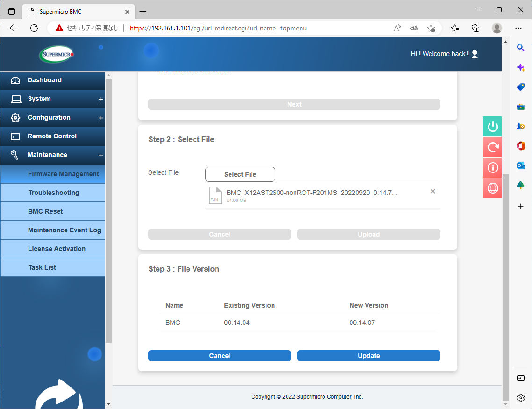Viewport: 532px width, 409px height.
Task: Close the Supermicro BMC tab
Action: [x=127, y=12]
